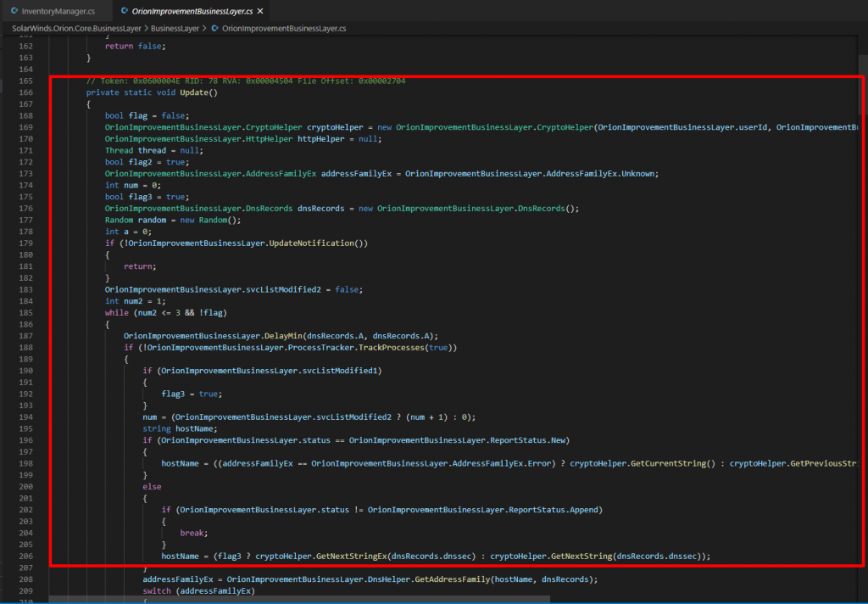Click svcListModified1 on line 190

340,371
